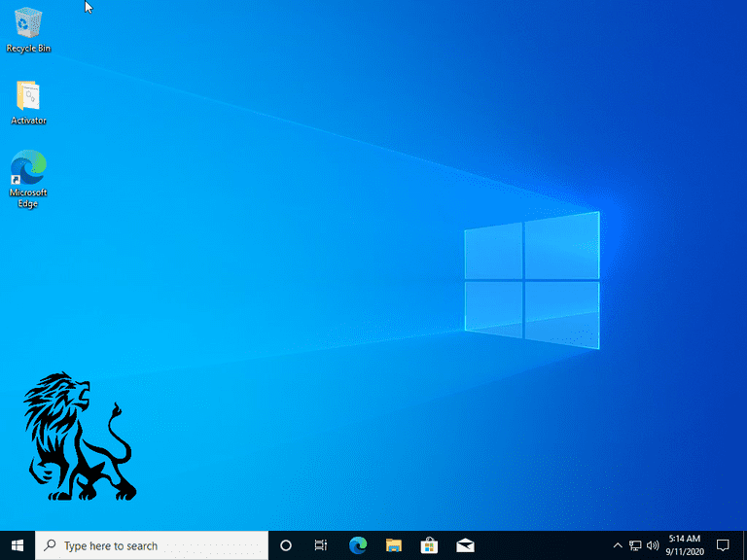The width and height of the screenshot is (747, 560).
Task: Open the network status tray icon
Action: pyautogui.click(x=635, y=545)
